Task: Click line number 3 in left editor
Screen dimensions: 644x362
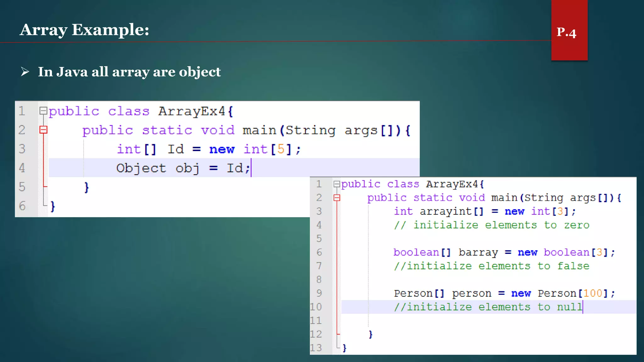Action: coord(22,149)
